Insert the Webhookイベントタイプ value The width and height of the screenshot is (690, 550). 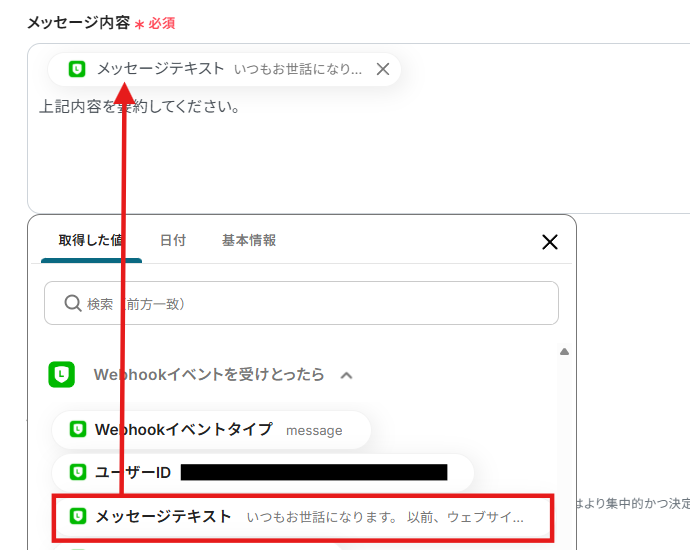pyautogui.click(x=211, y=430)
